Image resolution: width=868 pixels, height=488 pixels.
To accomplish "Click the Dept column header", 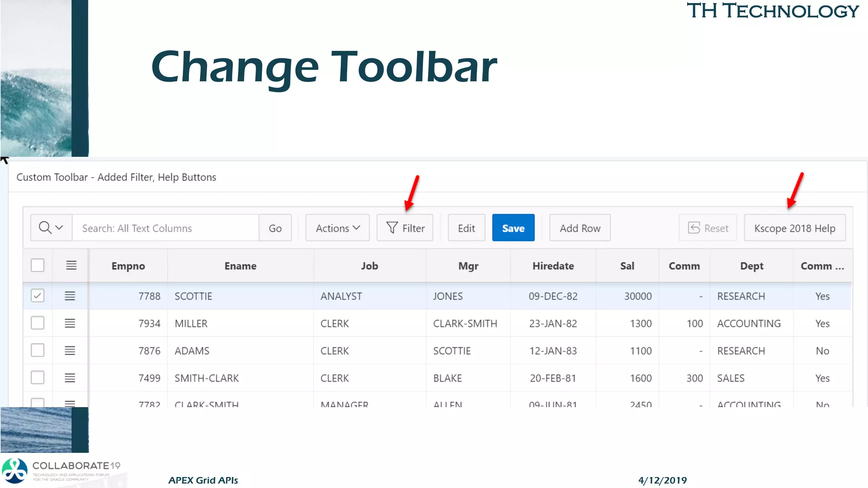I will (752, 266).
